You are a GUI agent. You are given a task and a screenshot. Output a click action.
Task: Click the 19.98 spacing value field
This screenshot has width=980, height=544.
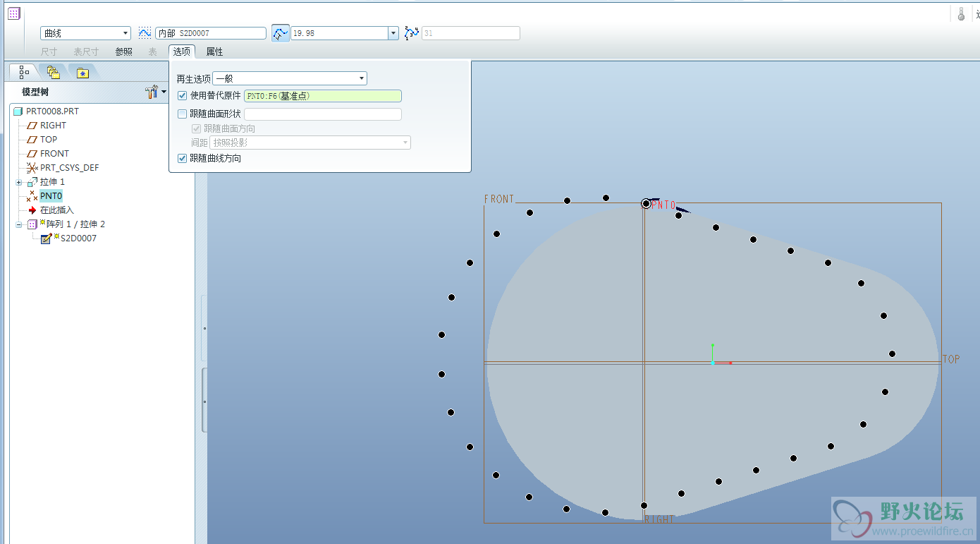pos(340,33)
